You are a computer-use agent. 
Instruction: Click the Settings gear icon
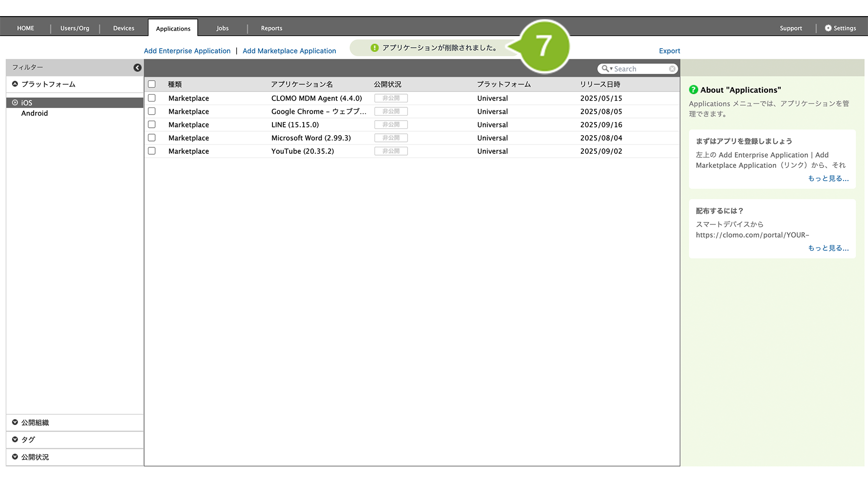click(x=828, y=28)
